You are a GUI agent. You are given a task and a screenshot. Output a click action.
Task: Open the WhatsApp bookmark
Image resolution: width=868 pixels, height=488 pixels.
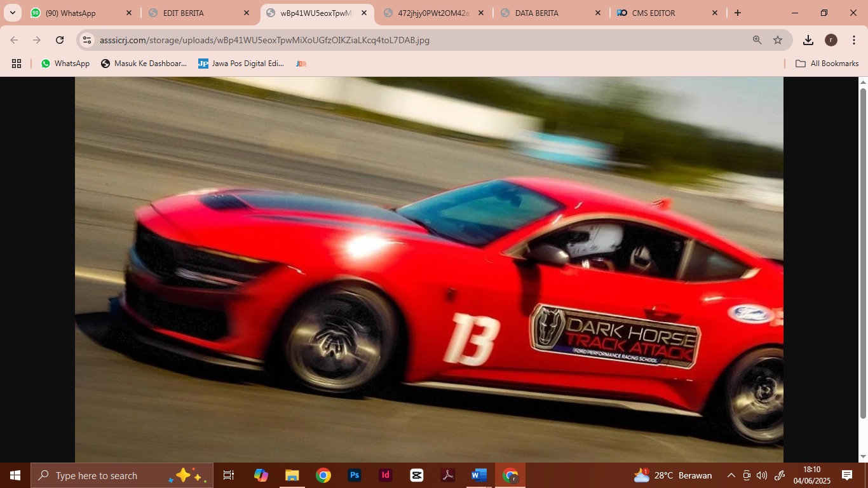click(65, 64)
